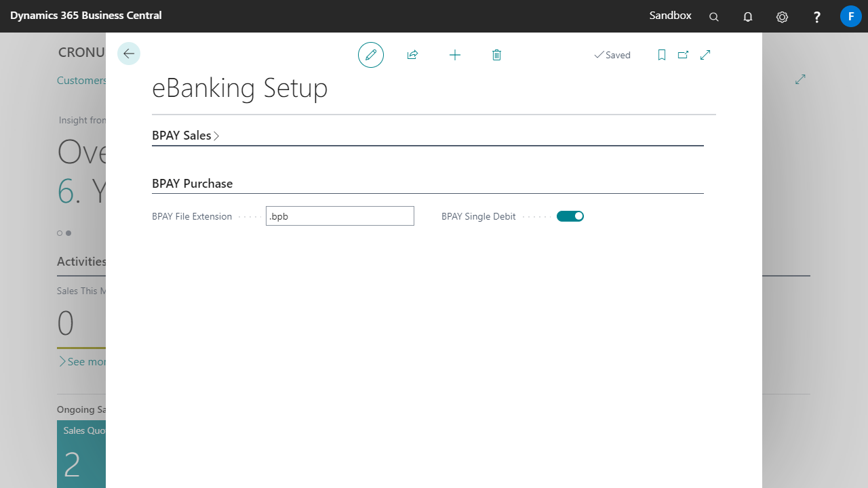868x488 pixels.
Task: Create new record with the plus icon
Action: coord(455,55)
